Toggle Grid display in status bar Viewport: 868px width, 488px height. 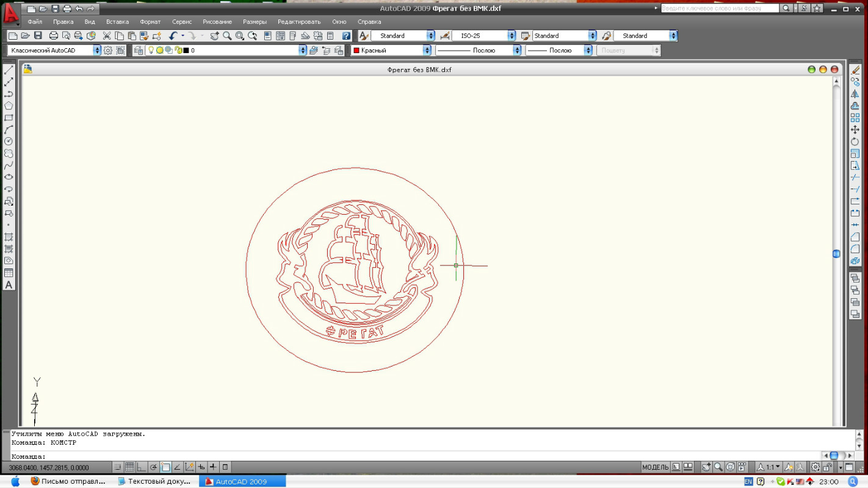pos(129,467)
